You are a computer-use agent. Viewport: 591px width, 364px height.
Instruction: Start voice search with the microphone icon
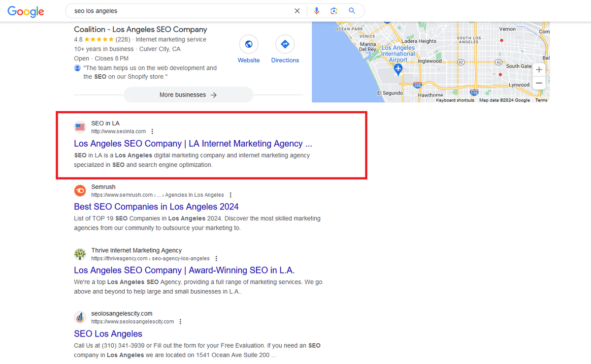(317, 11)
